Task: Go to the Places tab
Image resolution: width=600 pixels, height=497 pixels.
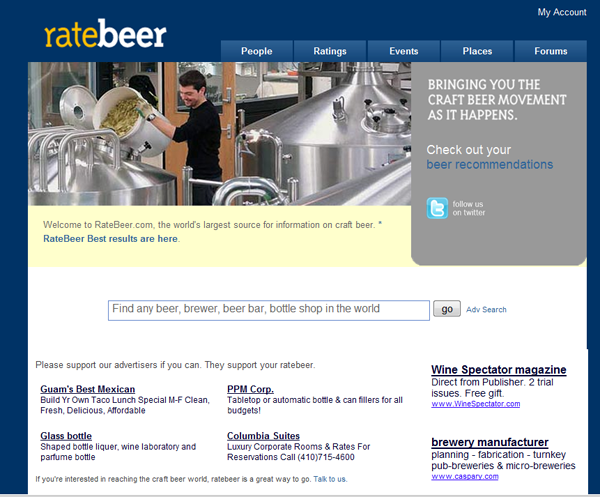Action: tap(477, 51)
